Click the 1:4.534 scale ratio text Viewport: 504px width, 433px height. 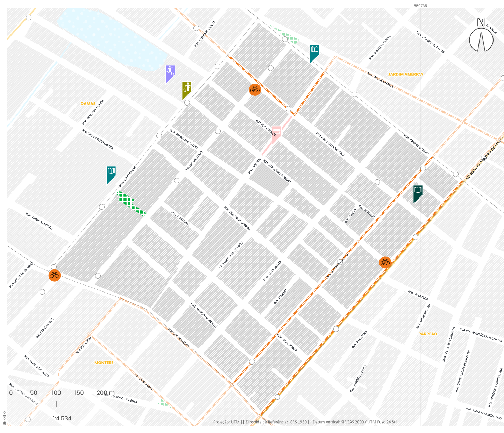(62, 418)
